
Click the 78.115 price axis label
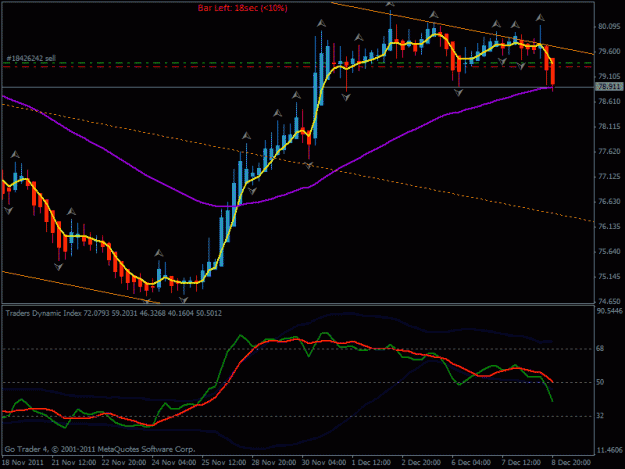609,127
